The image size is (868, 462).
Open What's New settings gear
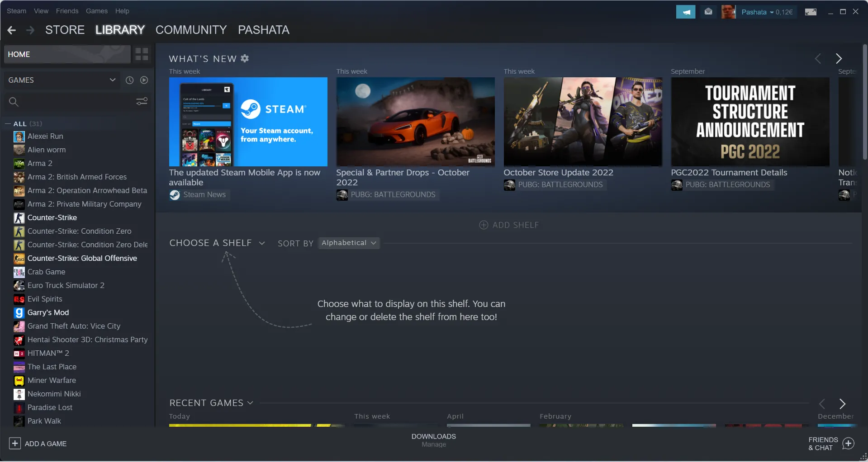tap(245, 58)
